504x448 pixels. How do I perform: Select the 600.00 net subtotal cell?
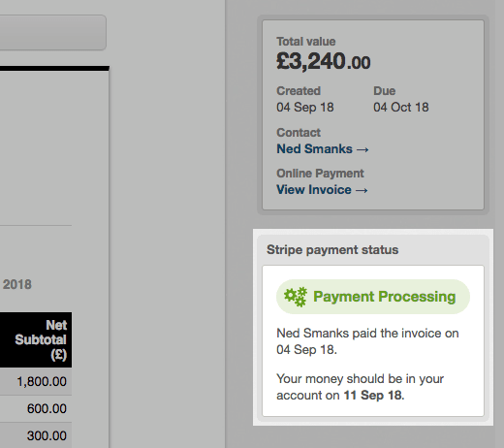click(36, 408)
